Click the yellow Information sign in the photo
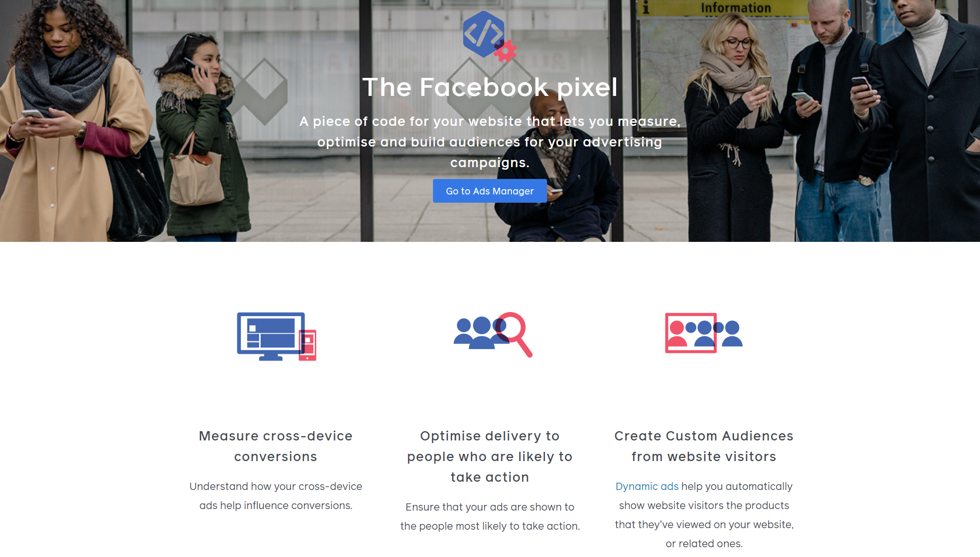Viewport: 980px width, 557px height. point(722,8)
